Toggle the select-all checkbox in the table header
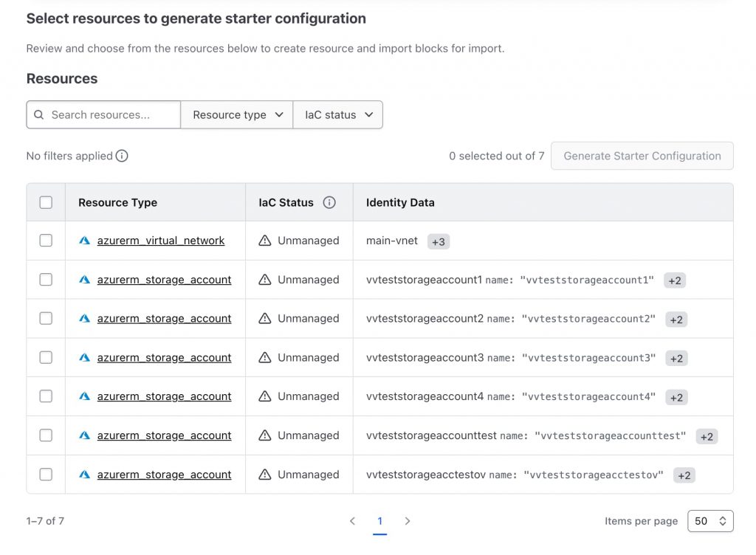Screen dimensions: 756x555 (46, 202)
